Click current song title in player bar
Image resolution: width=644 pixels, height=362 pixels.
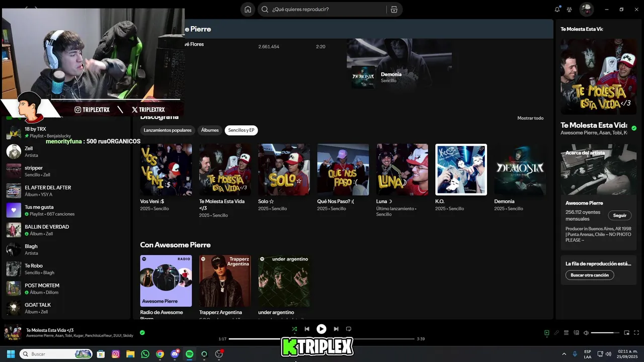[50, 330]
